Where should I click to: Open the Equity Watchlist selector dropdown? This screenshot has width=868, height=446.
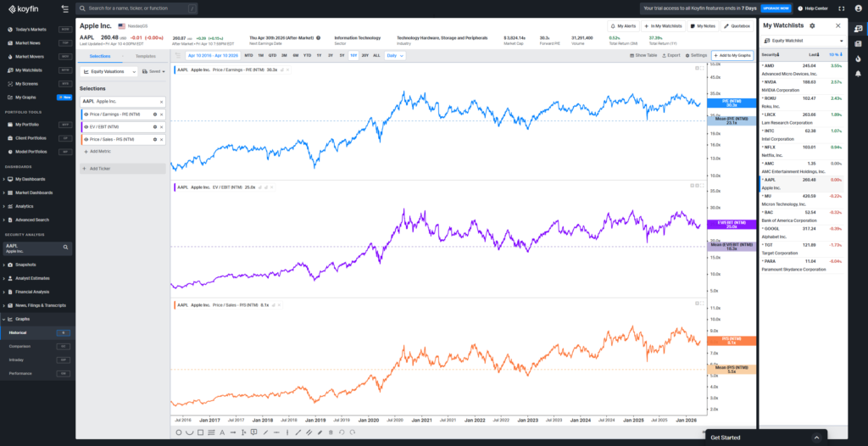pyautogui.click(x=804, y=41)
